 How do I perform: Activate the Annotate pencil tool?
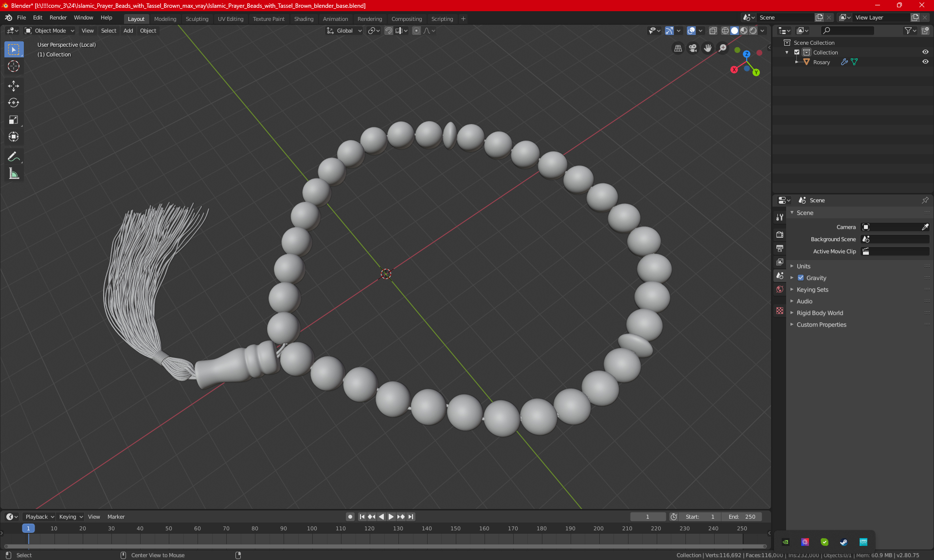pos(14,157)
